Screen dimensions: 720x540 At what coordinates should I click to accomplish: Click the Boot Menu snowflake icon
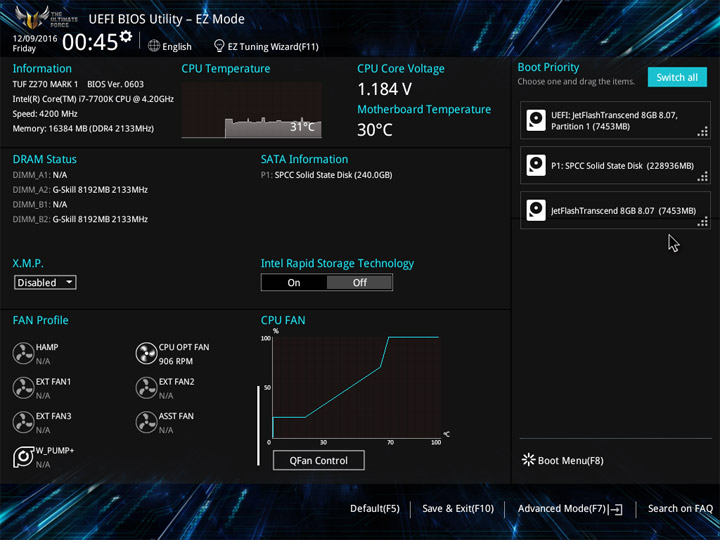click(x=529, y=460)
